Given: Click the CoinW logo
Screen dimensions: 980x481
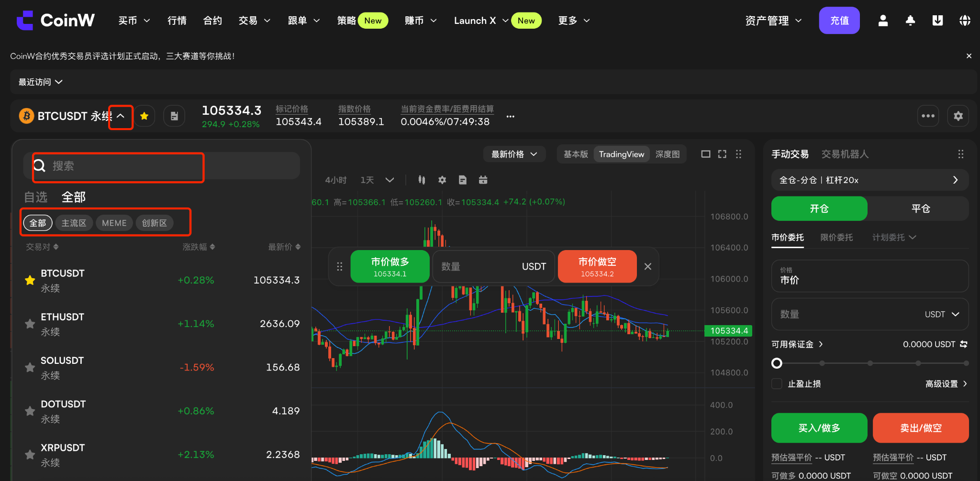Looking at the screenshot, I should tap(56, 20).
